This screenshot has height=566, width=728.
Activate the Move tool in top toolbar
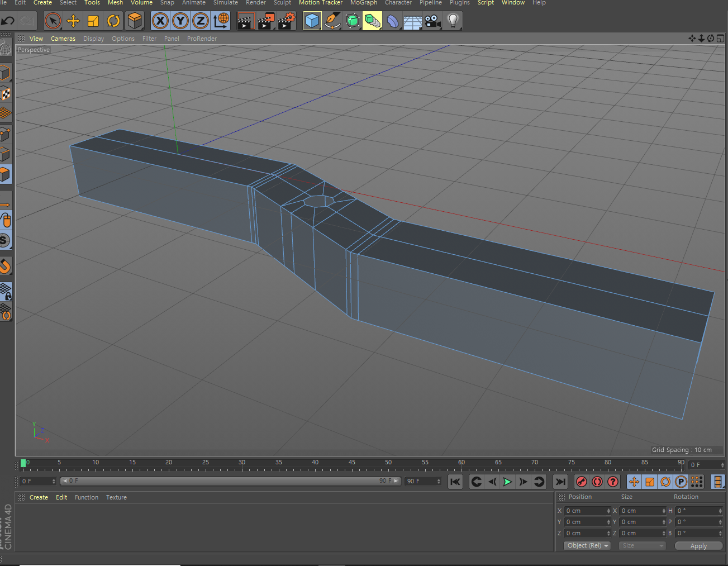[x=73, y=21]
